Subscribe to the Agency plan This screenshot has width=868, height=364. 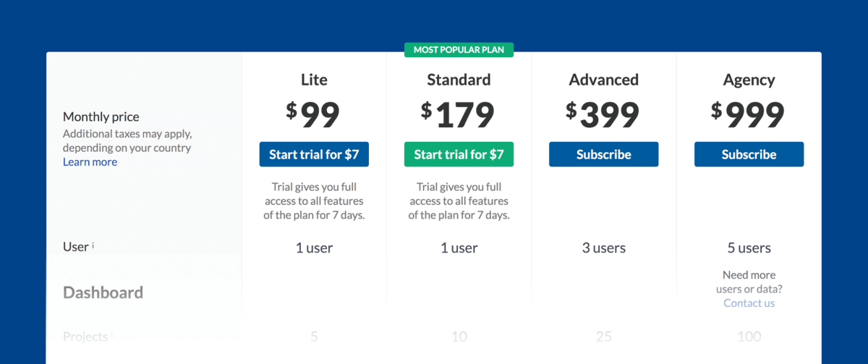tap(749, 154)
